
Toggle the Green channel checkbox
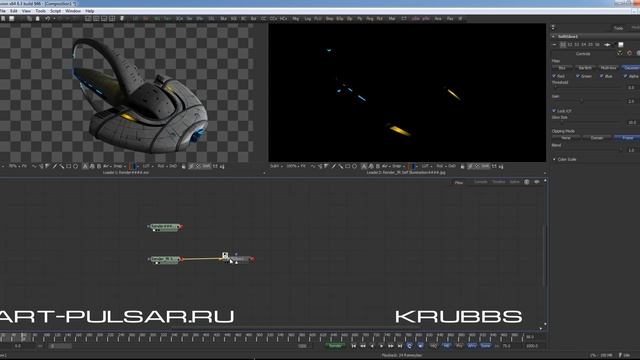(578, 76)
